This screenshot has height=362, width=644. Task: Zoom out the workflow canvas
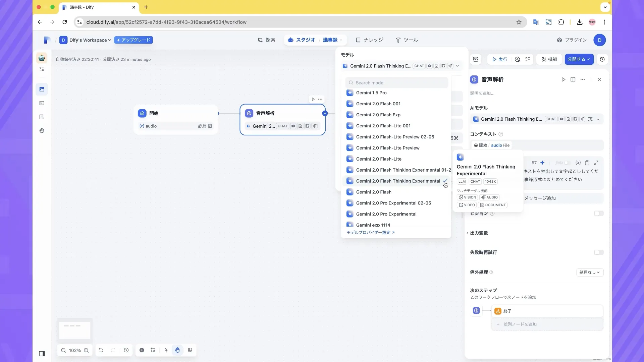(x=63, y=350)
